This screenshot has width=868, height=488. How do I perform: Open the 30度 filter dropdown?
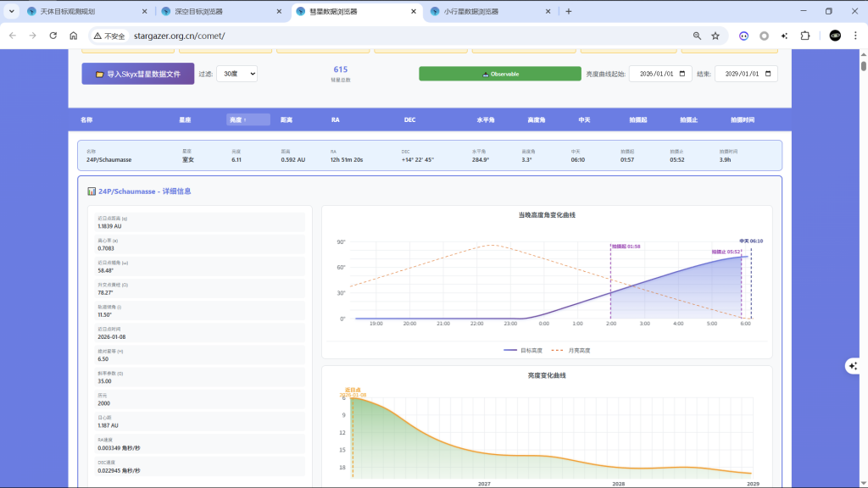236,74
